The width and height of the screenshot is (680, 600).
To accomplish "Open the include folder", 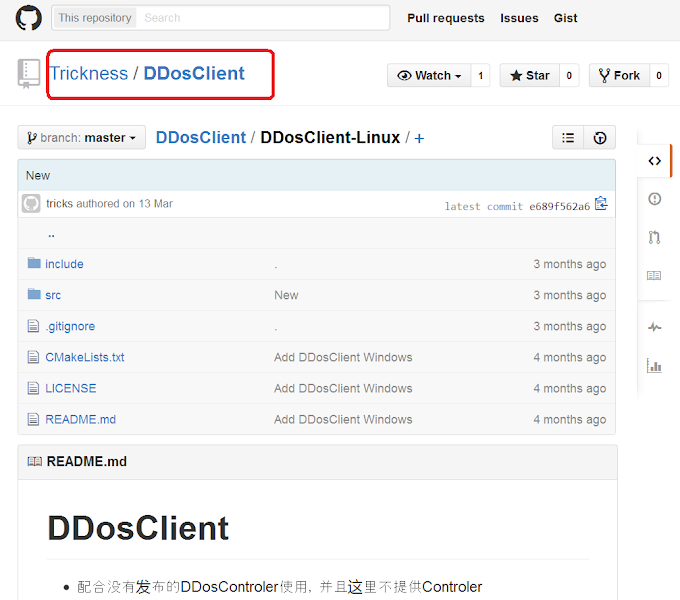I will [64, 264].
